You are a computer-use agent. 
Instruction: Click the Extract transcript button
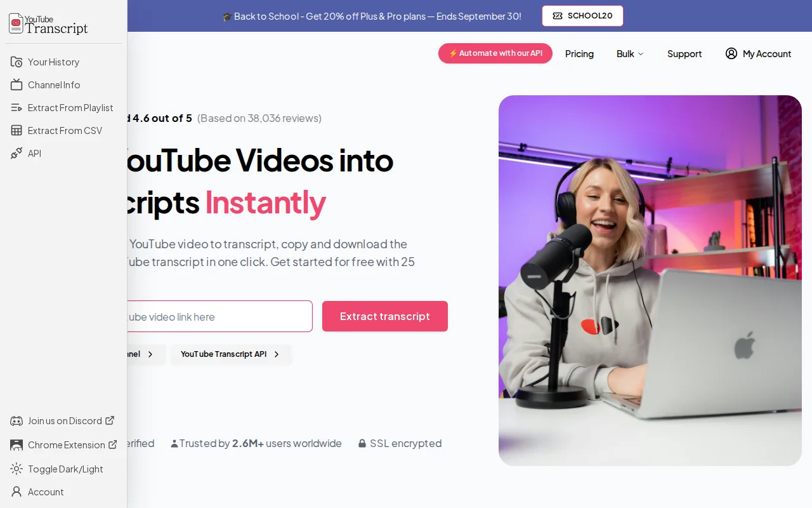coord(385,316)
